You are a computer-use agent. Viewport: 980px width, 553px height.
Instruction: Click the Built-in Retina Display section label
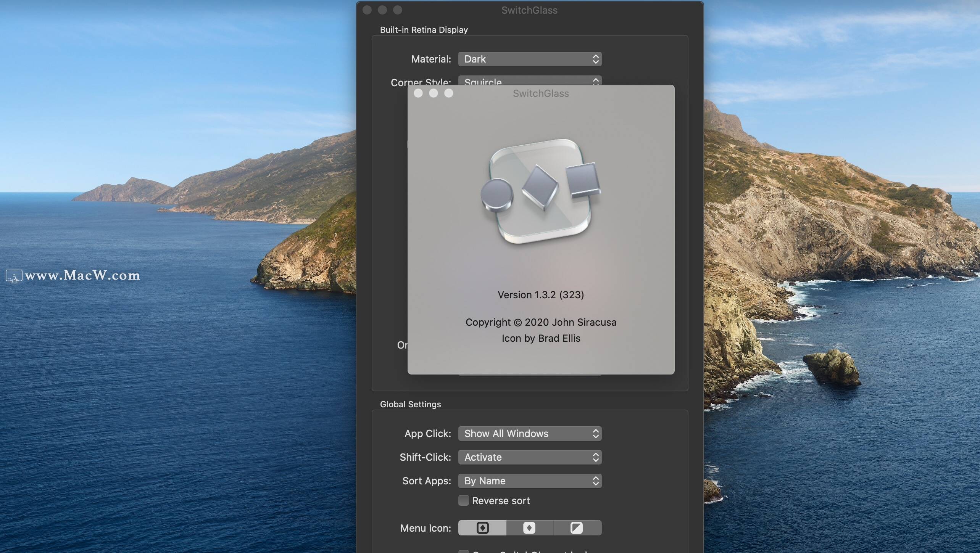coord(424,30)
